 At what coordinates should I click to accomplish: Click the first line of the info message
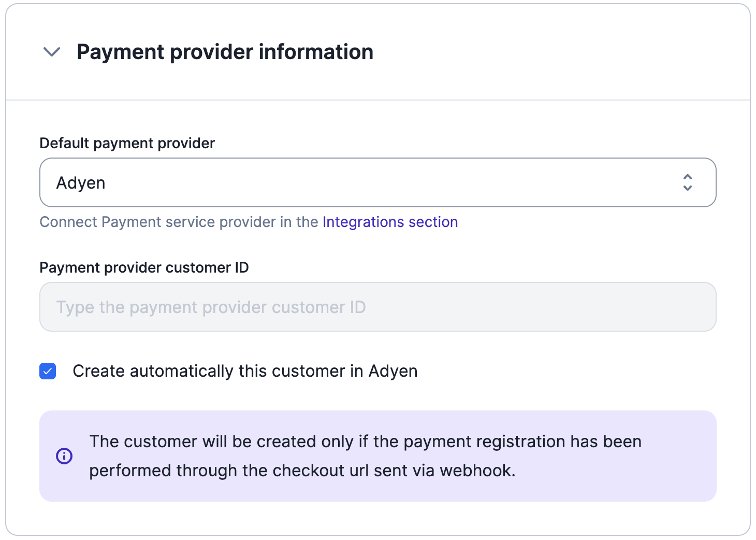click(x=365, y=442)
